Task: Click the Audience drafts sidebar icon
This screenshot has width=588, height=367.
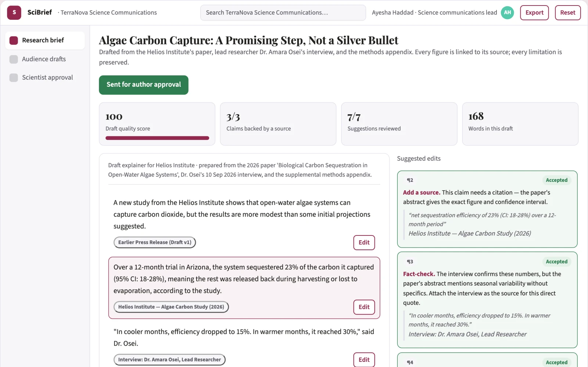Action: [x=14, y=59]
